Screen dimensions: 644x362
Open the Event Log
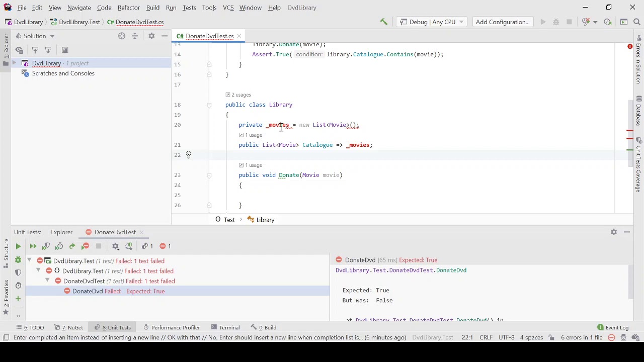[613, 327]
